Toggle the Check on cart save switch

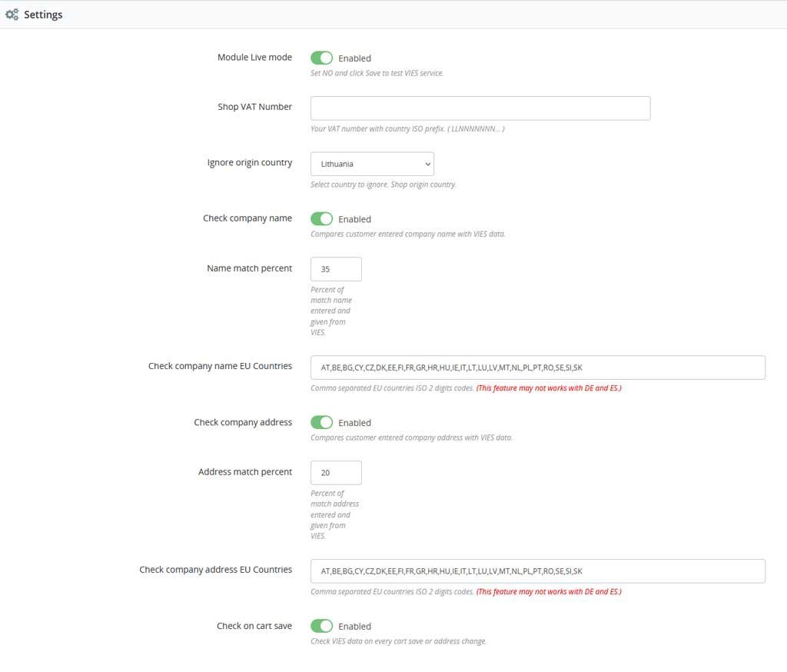coord(321,626)
